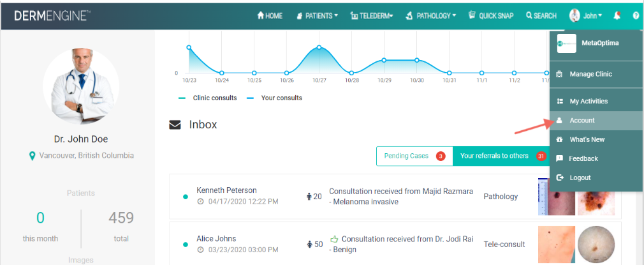
Task: Open Feedback from the user menu
Action: coord(596,158)
